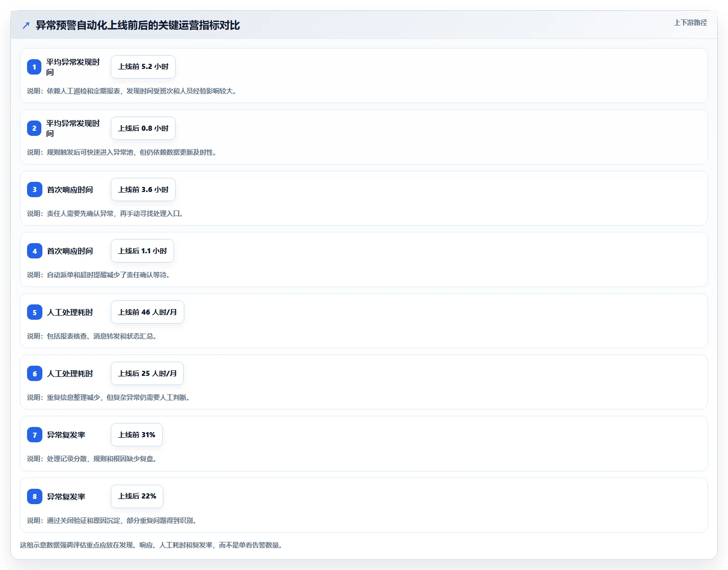The height and width of the screenshot is (570, 728).
Task: Click the 上下游路径 label
Action: point(690,22)
